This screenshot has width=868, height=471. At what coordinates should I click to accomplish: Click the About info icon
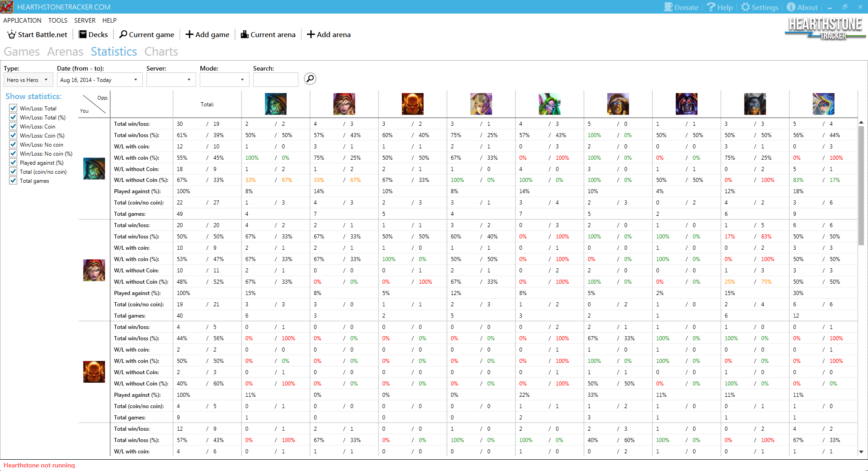(791, 7)
